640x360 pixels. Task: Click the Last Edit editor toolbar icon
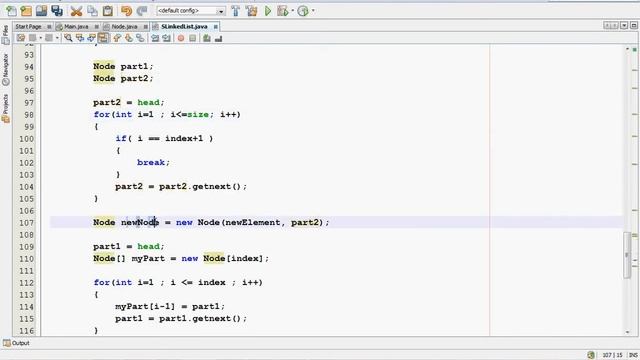pyautogui.click(x=21, y=38)
